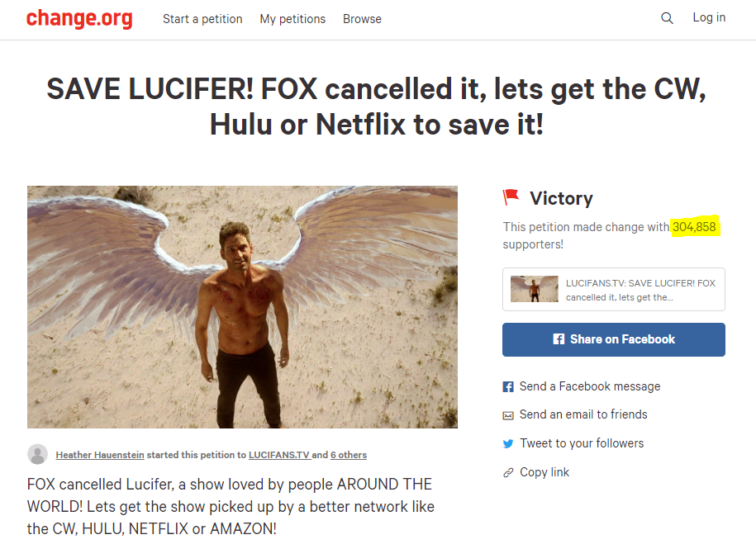Image resolution: width=756 pixels, height=549 pixels.
Task: Click the Log in link
Action: [x=709, y=18]
